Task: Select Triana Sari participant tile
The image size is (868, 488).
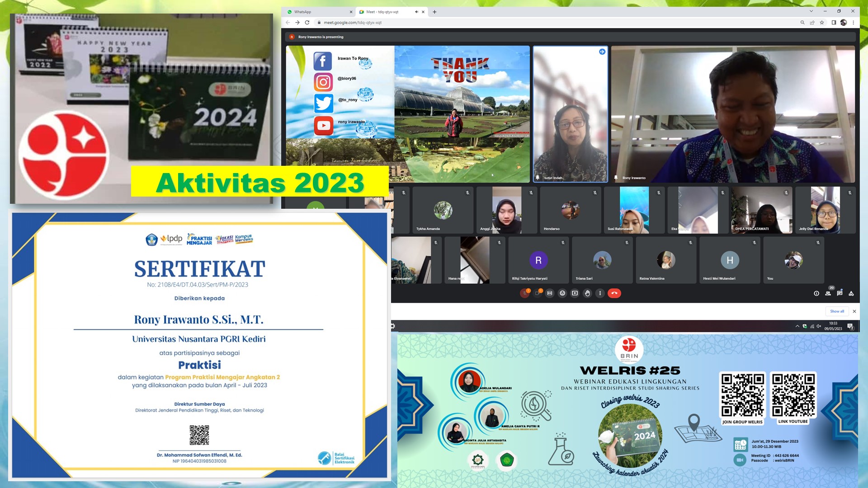Action: [x=602, y=260]
